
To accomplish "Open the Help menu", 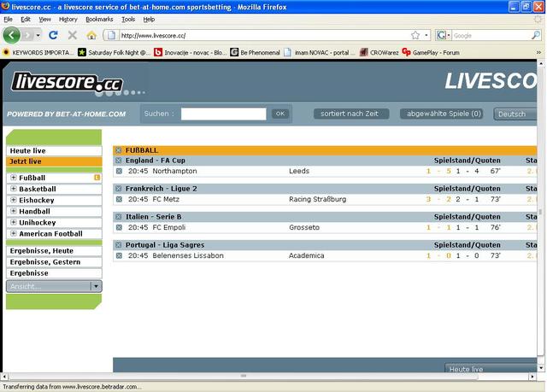I will click(149, 20).
